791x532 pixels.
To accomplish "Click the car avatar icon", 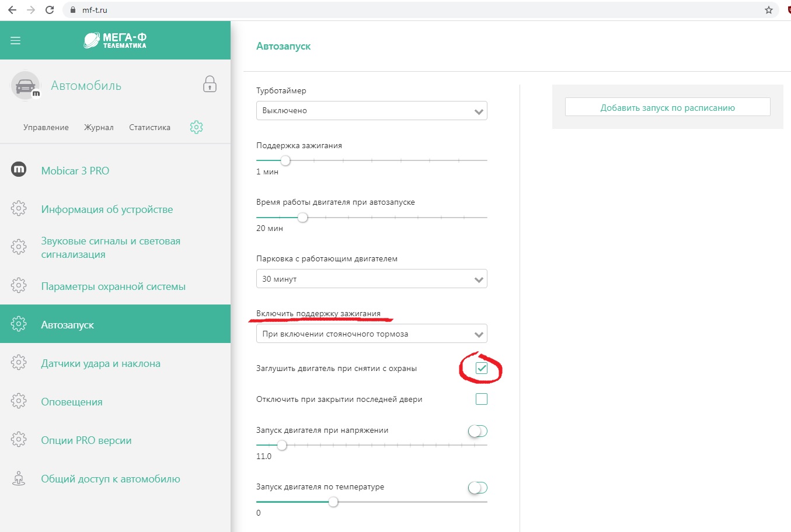I will tap(25, 86).
